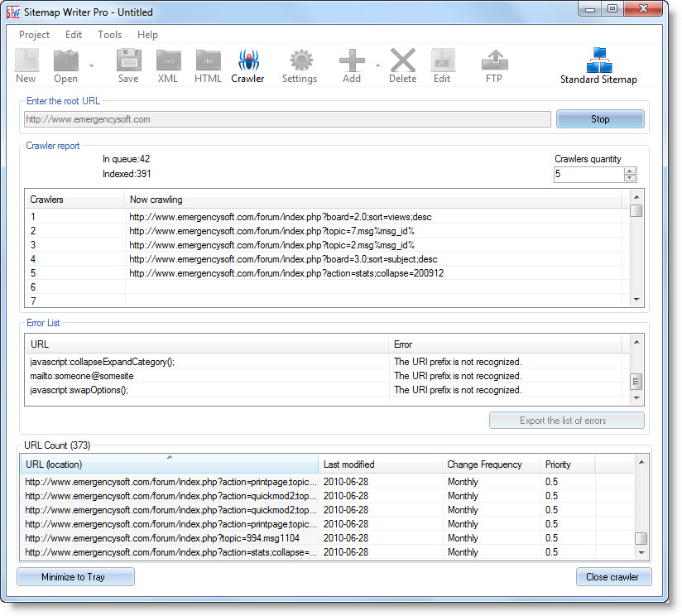Open the Edit menu
The image size is (682, 616).
pyautogui.click(x=74, y=35)
